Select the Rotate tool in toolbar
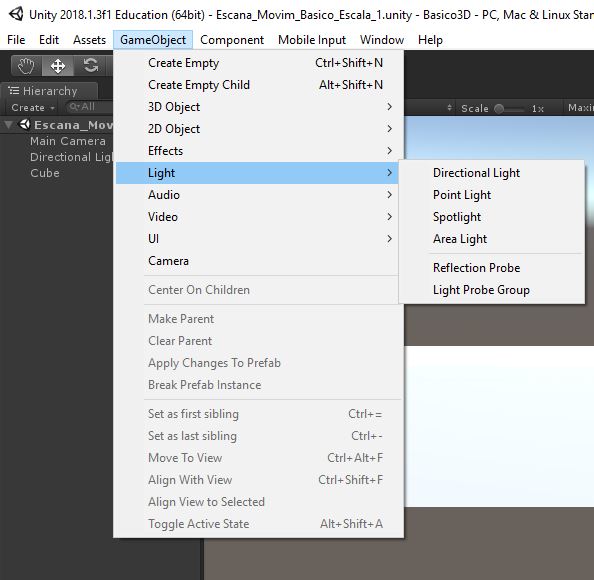594x580 pixels. 91,66
